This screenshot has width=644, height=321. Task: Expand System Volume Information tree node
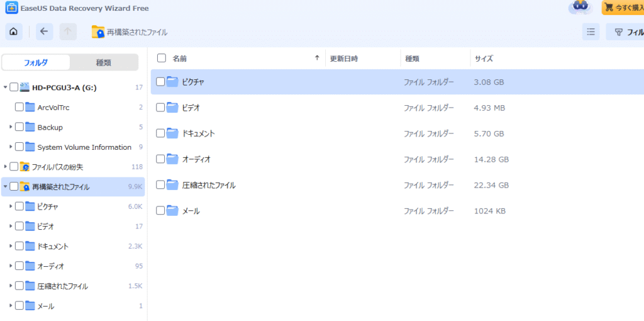11,147
